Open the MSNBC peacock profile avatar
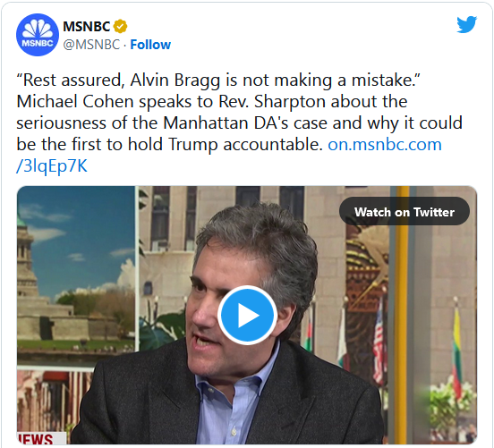The width and height of the screenshot is (494, 448). 38,35
